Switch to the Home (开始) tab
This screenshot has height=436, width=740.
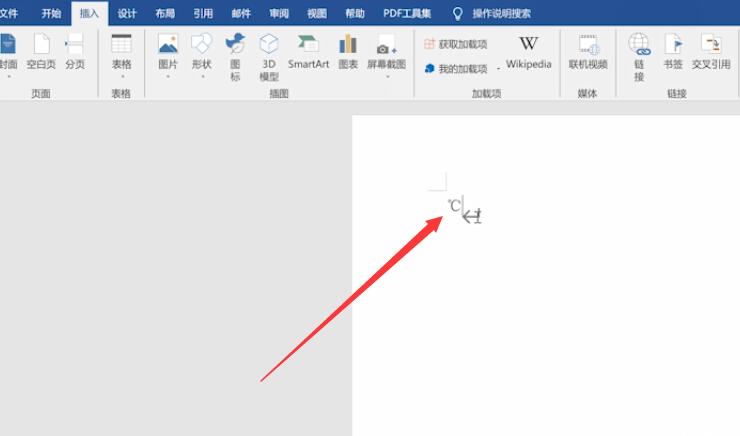pyautogui.click(x=51, y=13)
